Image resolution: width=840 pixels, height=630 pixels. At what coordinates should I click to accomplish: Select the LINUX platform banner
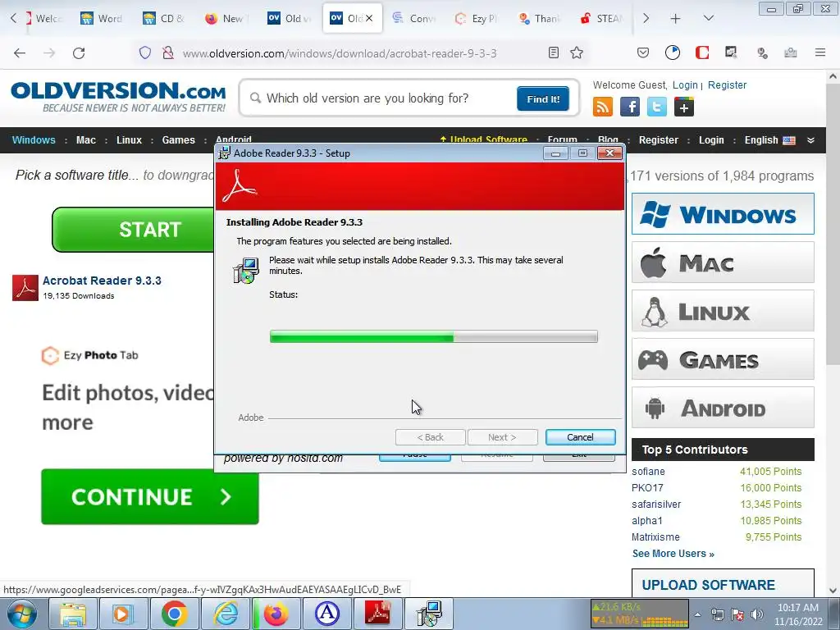(x=723, y=311)
